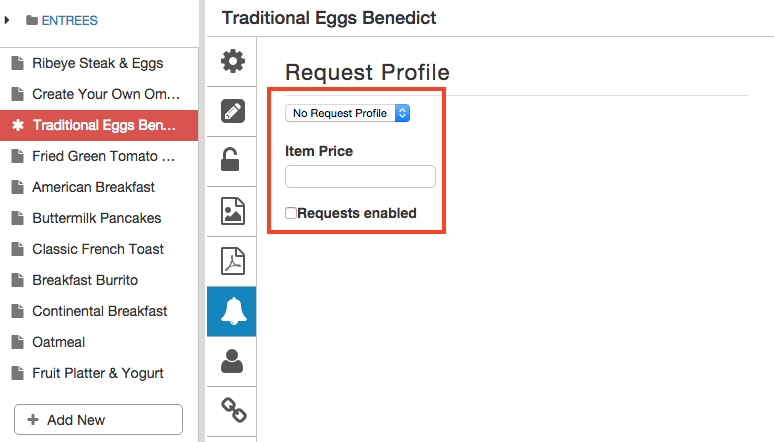Open the gear settings tab
The width and height of the screenshot is (774, 442).
click(232, 62)
